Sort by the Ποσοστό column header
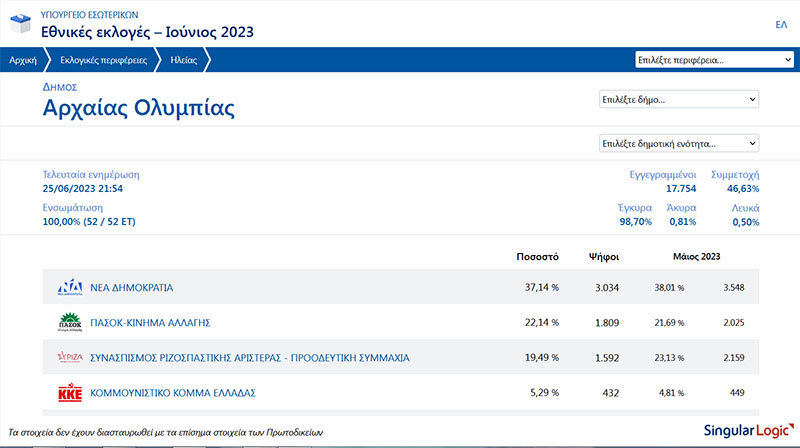800x448 pixels. [537, 256]
